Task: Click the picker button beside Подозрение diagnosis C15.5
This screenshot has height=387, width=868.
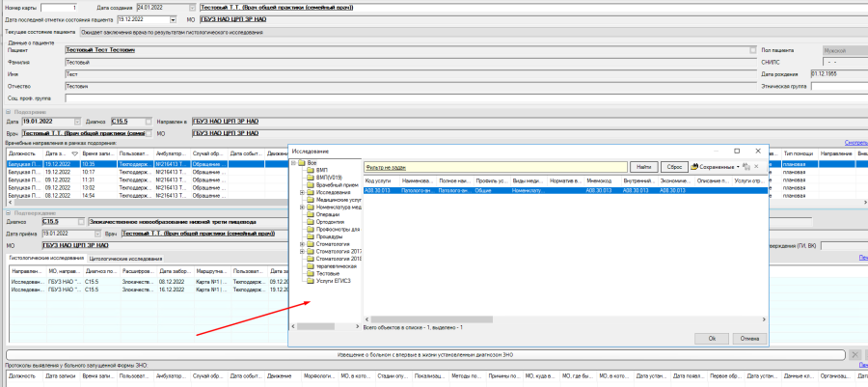Action: coord(149,122)
